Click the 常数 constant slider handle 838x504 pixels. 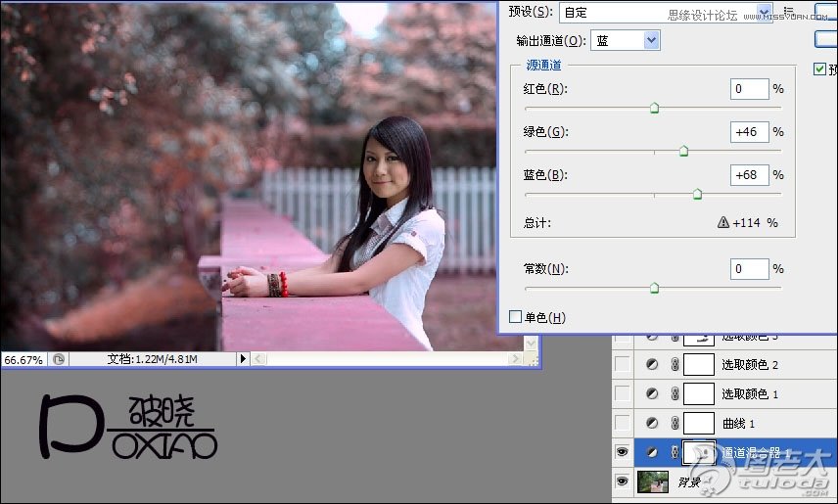(654, 289)
